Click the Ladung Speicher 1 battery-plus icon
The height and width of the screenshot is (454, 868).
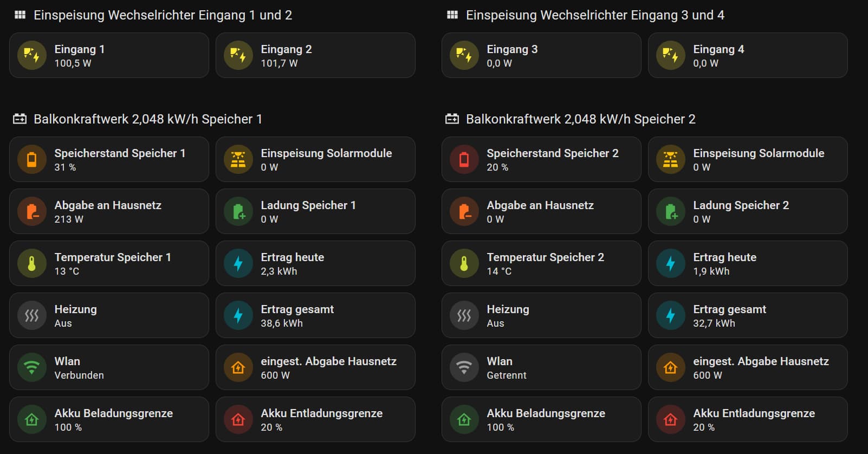click(x=238, y=211)
